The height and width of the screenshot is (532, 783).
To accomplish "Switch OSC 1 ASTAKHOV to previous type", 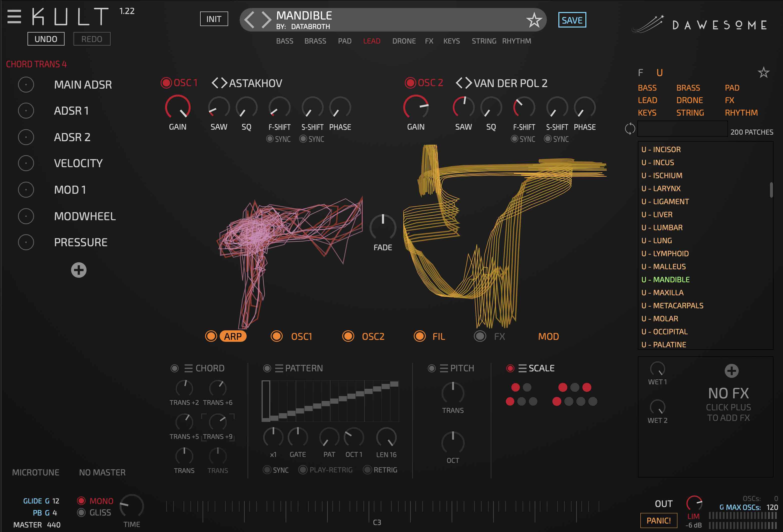I will [215, 83].
